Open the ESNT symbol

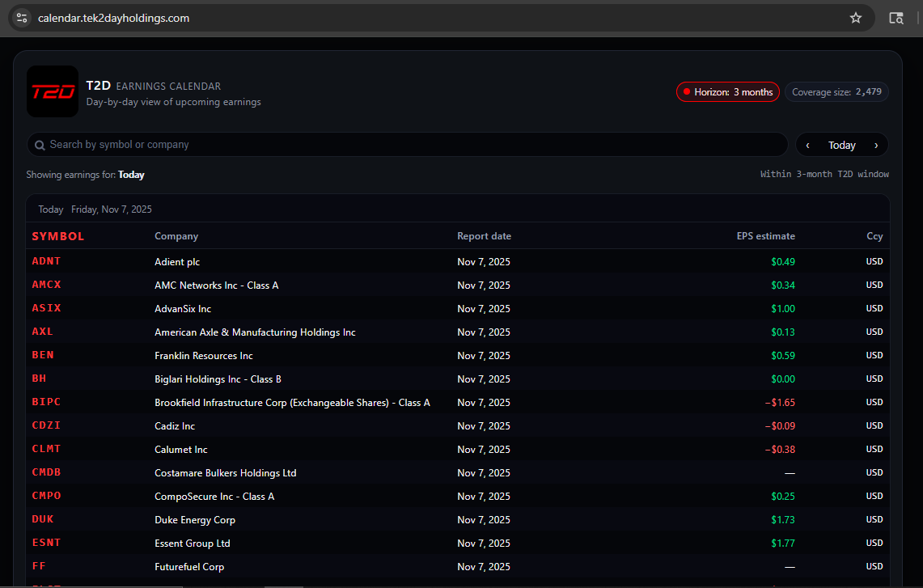[46, 544]
